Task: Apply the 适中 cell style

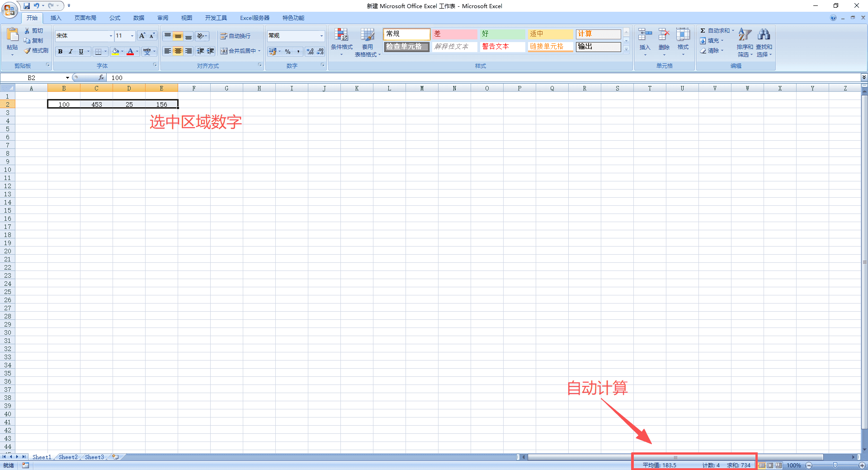Action: (550, 34)
